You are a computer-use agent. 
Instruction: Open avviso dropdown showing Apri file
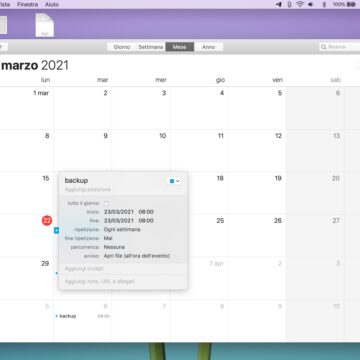pos(137,256)
